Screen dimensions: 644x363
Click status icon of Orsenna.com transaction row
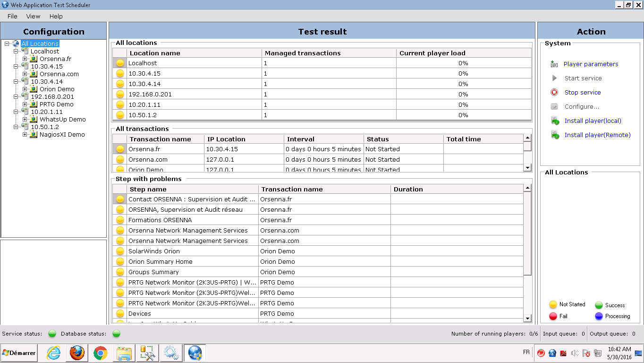pos(120,159)
